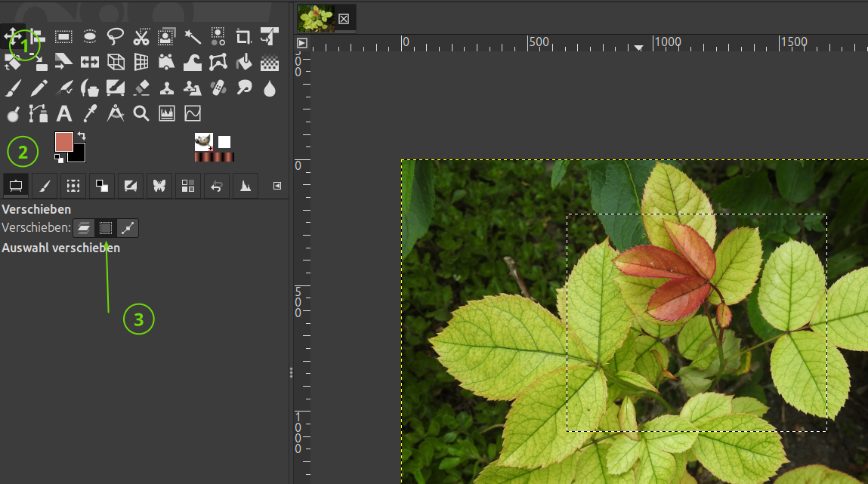
Task: Switch to the Histogram tab
Action: coord(246,186)
